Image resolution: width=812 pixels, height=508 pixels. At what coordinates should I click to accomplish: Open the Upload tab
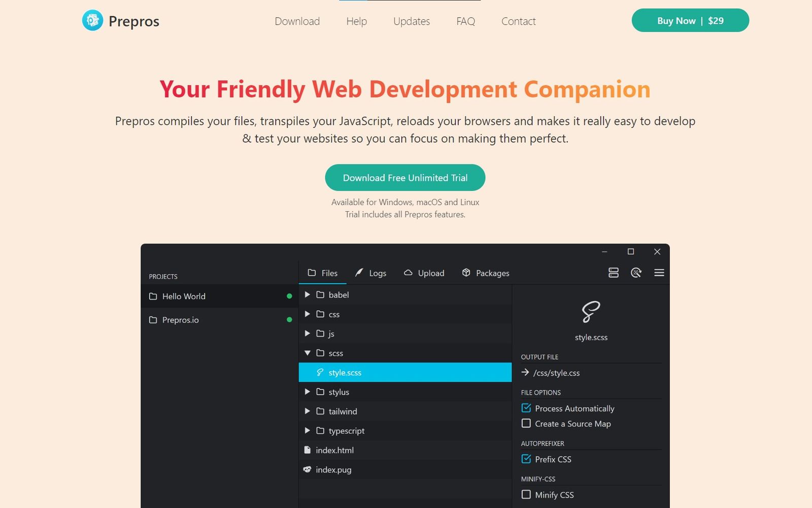[424, 273]
